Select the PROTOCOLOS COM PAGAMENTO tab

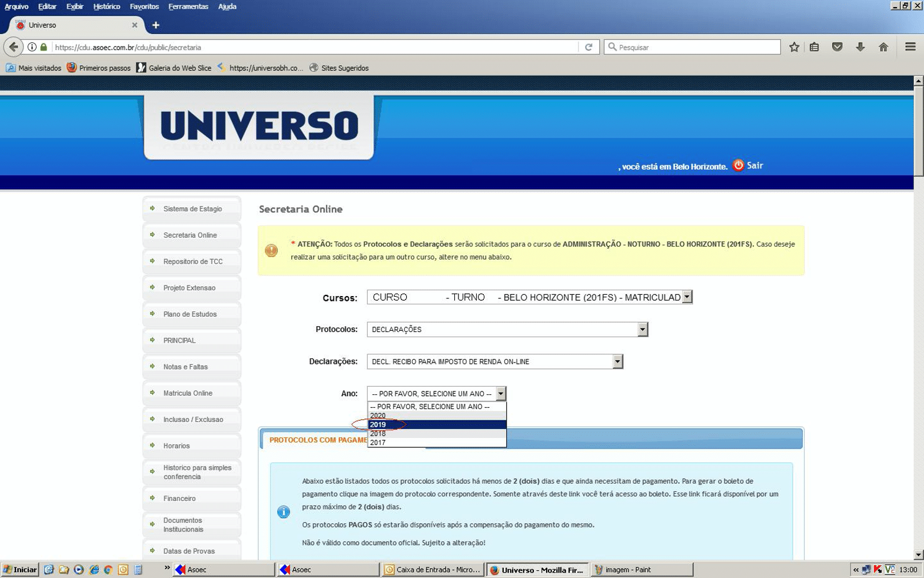coord(318,440)
